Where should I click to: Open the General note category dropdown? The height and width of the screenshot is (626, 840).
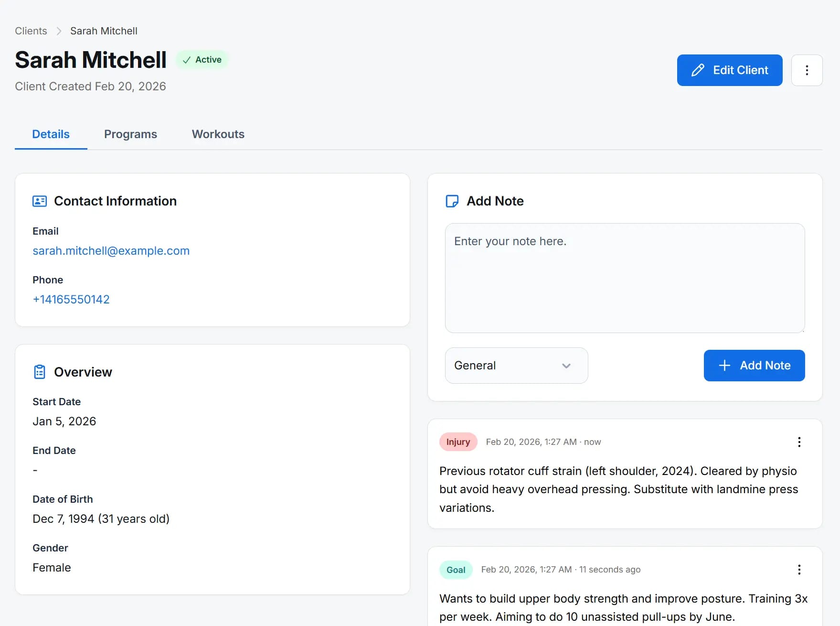click(x=516, y=365)
